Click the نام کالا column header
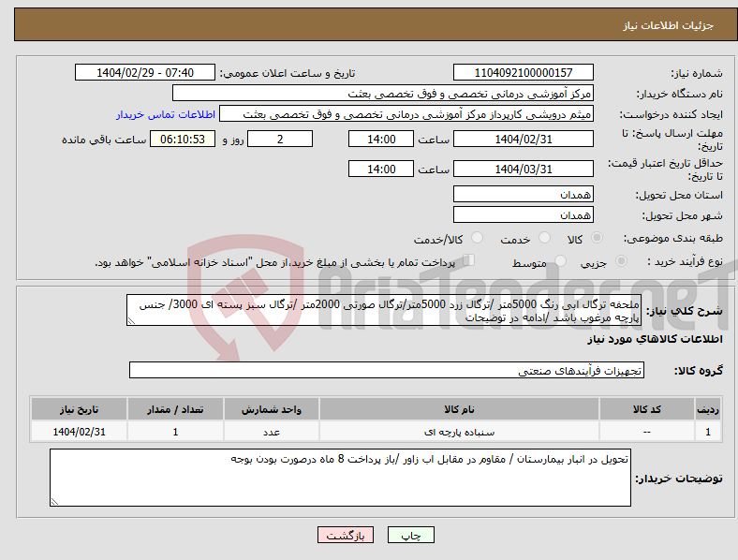The image size is (738, 560). coord(459,409)
